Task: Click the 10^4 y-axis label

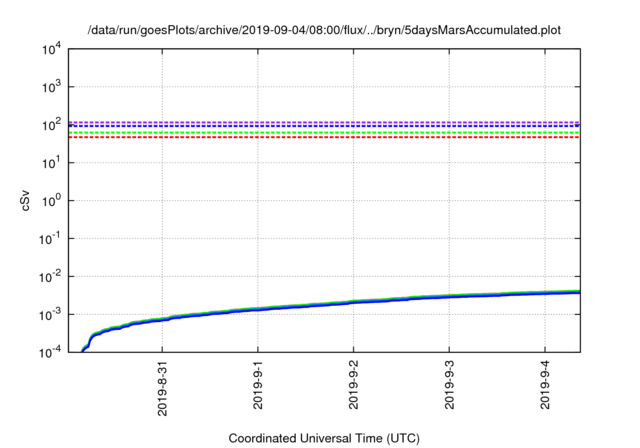Action: [52, 50]
